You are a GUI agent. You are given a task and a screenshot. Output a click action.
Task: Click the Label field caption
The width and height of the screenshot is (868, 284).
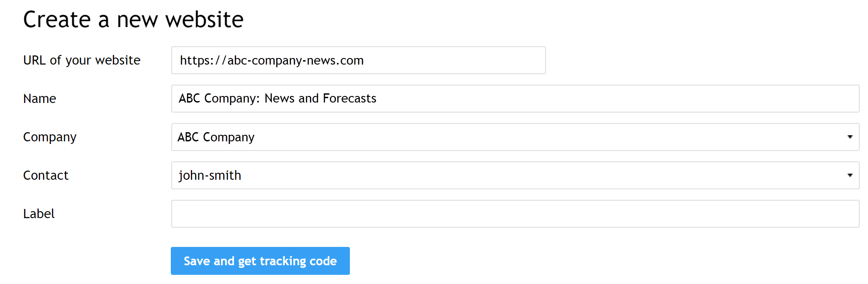tap(39, 213)
